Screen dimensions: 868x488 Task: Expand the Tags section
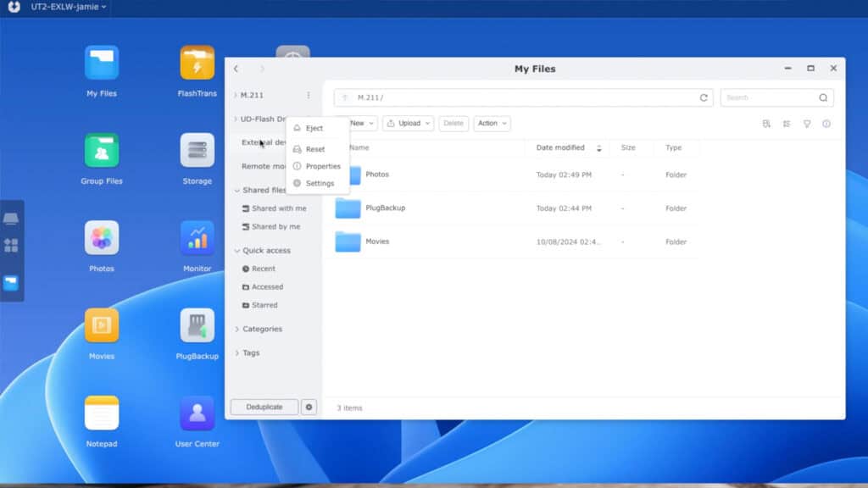coord(237,353)
